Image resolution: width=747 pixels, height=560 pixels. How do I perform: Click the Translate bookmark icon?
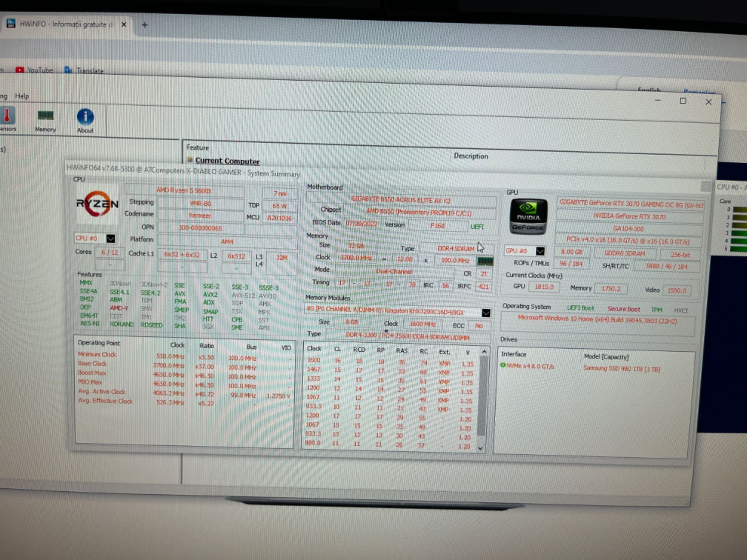[x=68, y=70]
